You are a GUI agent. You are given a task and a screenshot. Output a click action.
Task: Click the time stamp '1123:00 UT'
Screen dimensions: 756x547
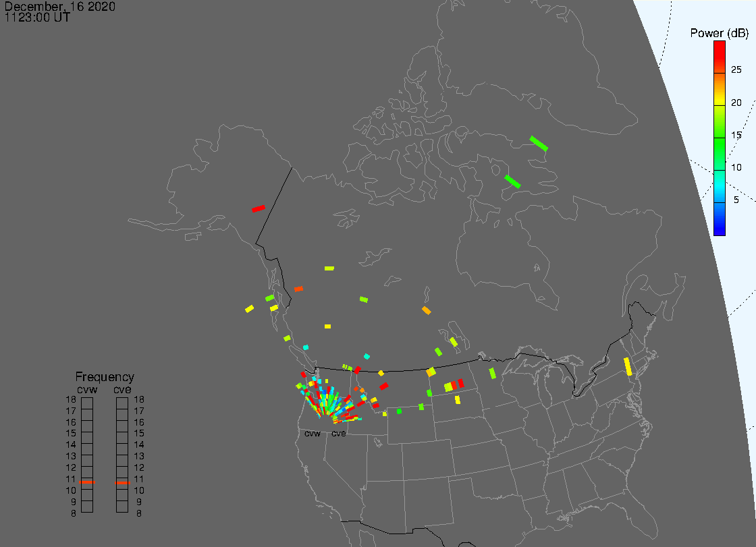pyautogui.click(x=37, y=18)
